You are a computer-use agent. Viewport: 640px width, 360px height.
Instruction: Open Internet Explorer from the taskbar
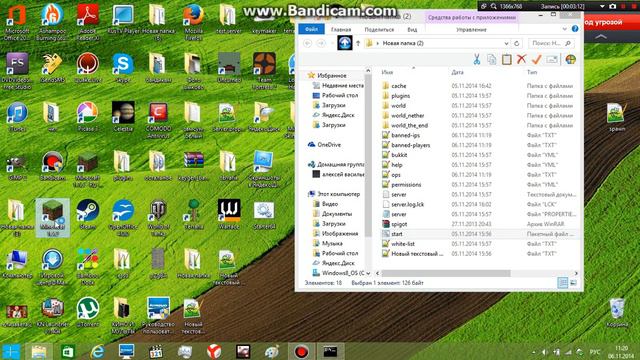coord(97,351)
